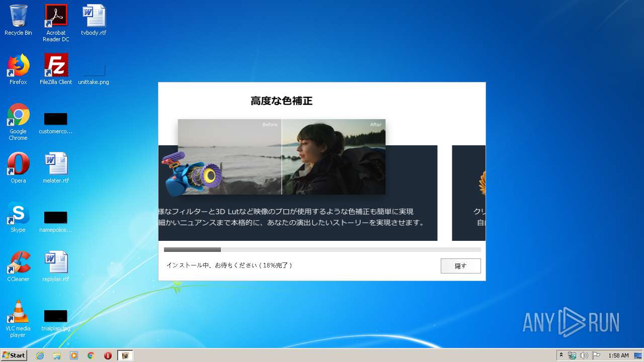Image resolution: width=644 pixels, height=362 pixels.
Task: Click the next slide card on the right
Action: [x=468, y=193]
